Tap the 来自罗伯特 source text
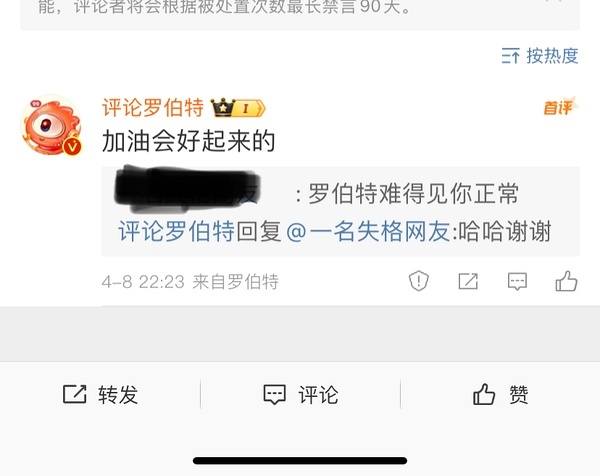Screen dimensions: 600x476 235,282
